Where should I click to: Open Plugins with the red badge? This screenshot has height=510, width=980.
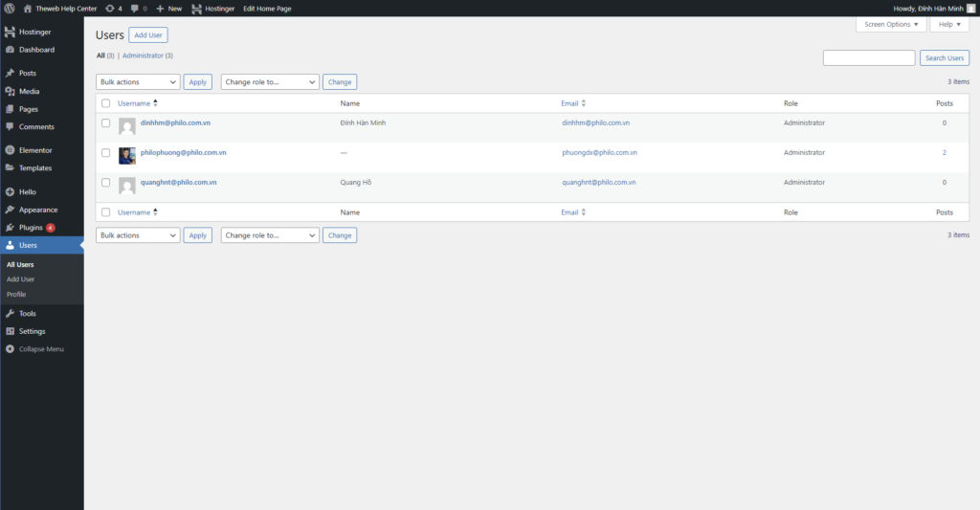coord(31,228)
